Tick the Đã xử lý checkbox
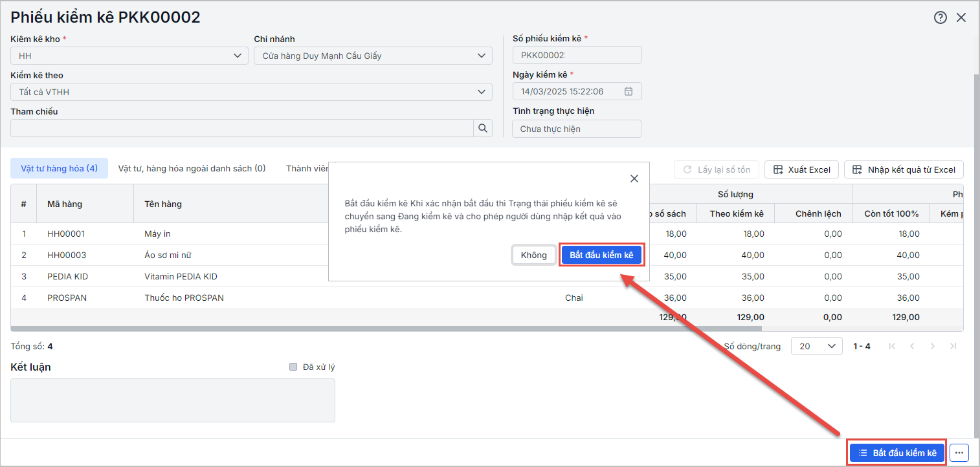 pos(293,367)
